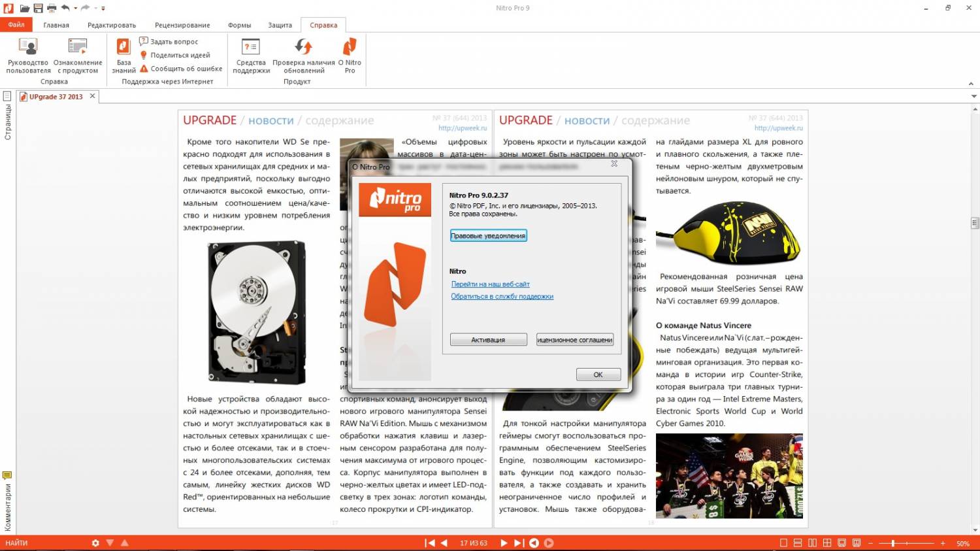Open the Knowledge Base (База знаний)
This screenshot has height=551, width=980.
tap(123, 56)
